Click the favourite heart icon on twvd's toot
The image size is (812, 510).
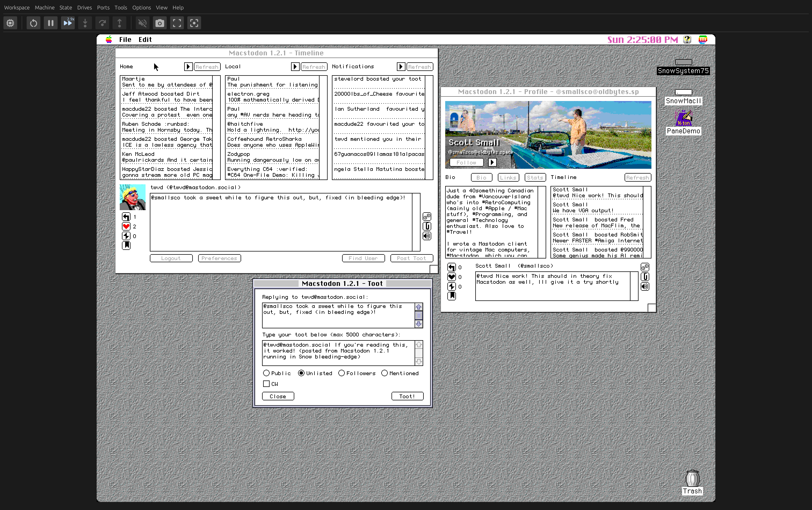click(x=126, y=226)
